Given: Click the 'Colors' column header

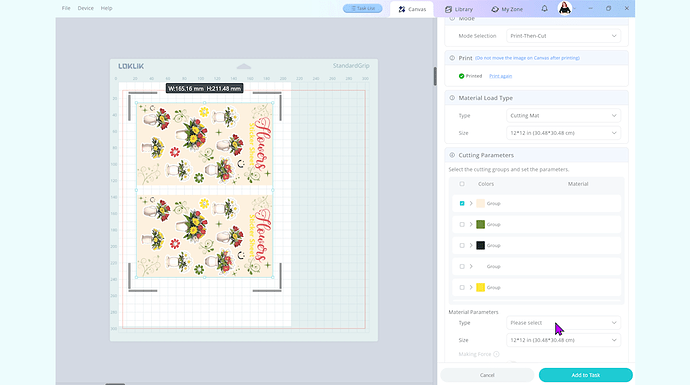Looking at the screenshot, I should point(486,184).
